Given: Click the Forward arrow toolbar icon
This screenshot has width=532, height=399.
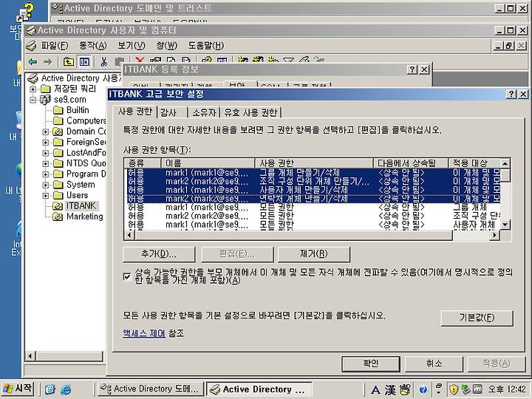Looking at the screenshot, I should tap(48, 62).
